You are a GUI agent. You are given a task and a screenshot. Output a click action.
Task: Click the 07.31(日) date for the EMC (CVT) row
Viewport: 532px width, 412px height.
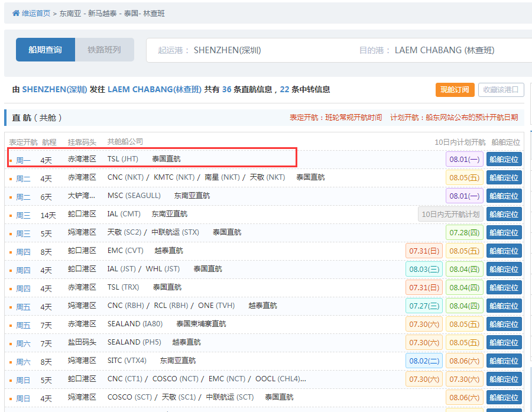[x=426, y=250]
